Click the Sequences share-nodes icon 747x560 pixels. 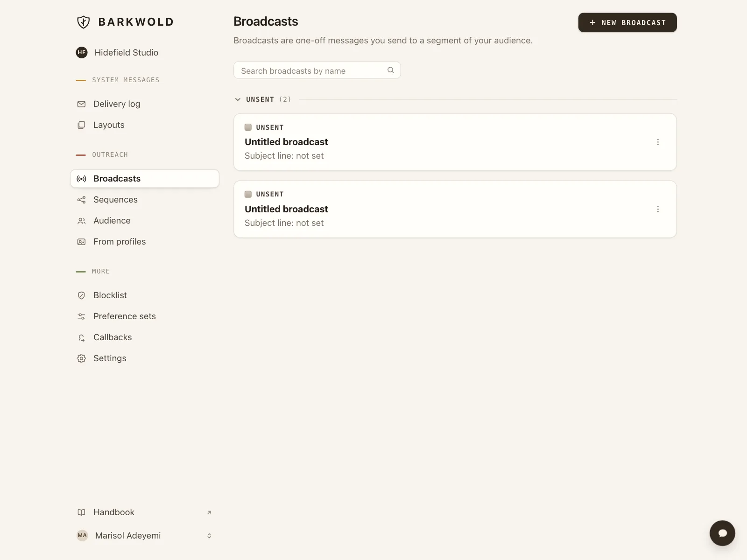point(81,200)
